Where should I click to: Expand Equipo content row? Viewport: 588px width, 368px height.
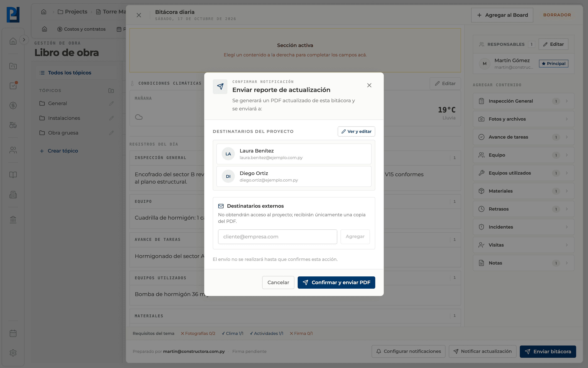523,155
